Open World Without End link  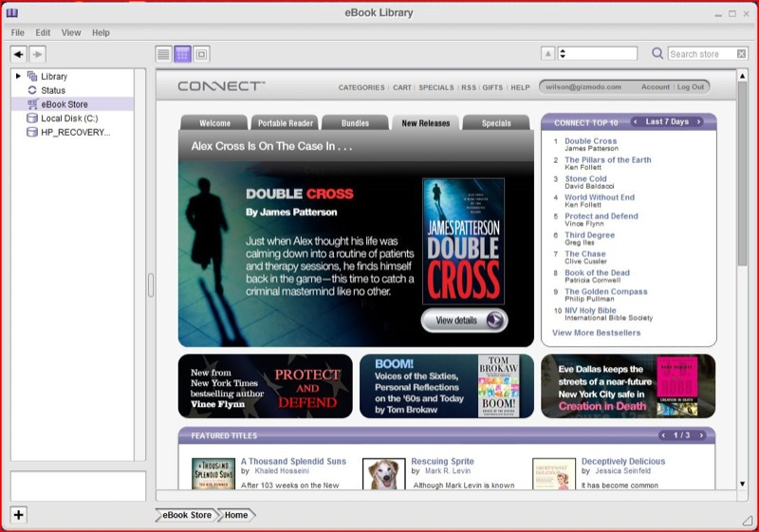pos(600,197)
